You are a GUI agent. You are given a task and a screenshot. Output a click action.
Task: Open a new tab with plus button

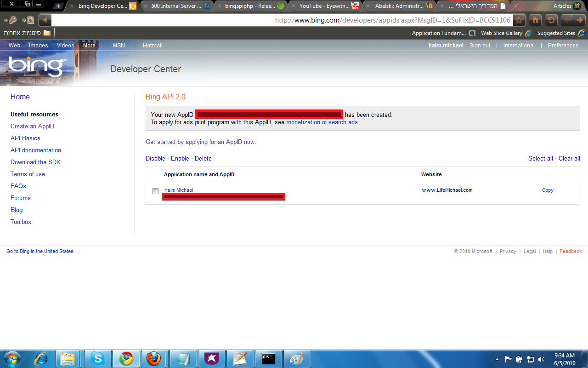pyautogui.click(x=58, y=6)
